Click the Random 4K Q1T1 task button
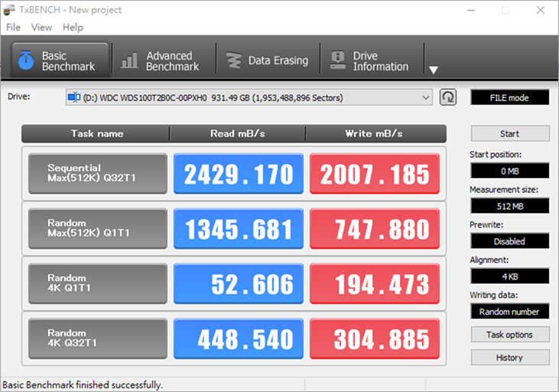The image size is (559, 392). click(97, 283)
